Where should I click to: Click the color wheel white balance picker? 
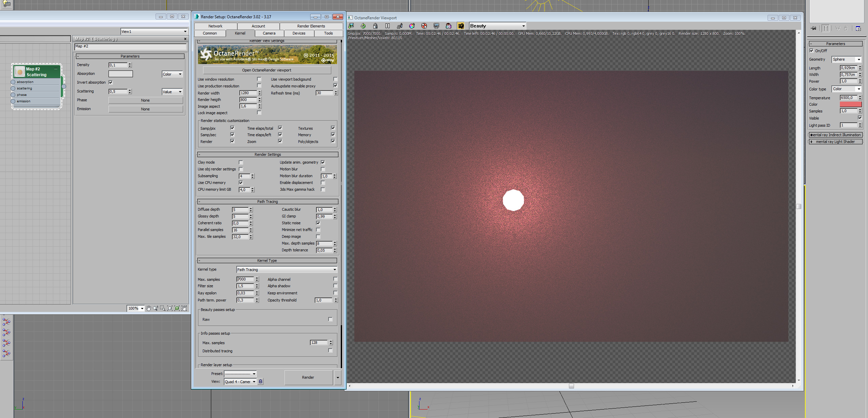[x=412, y=26]
